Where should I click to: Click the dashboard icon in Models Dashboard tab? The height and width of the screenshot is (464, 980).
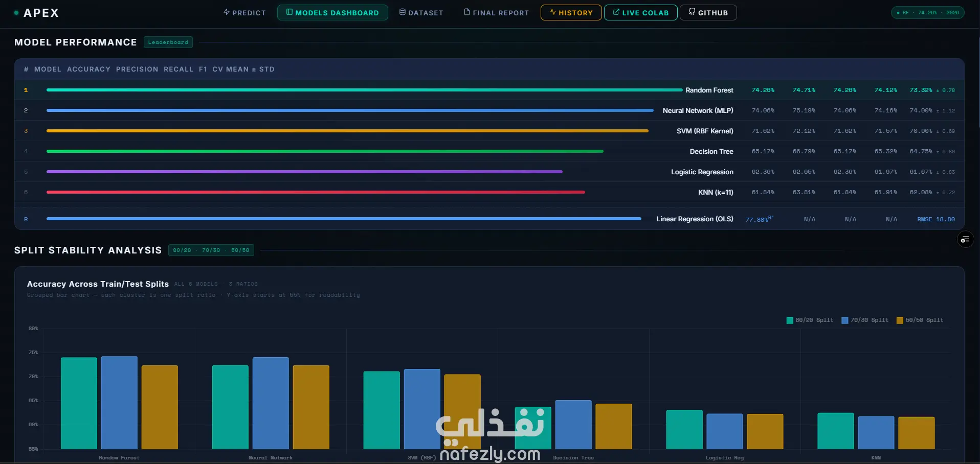289,12
